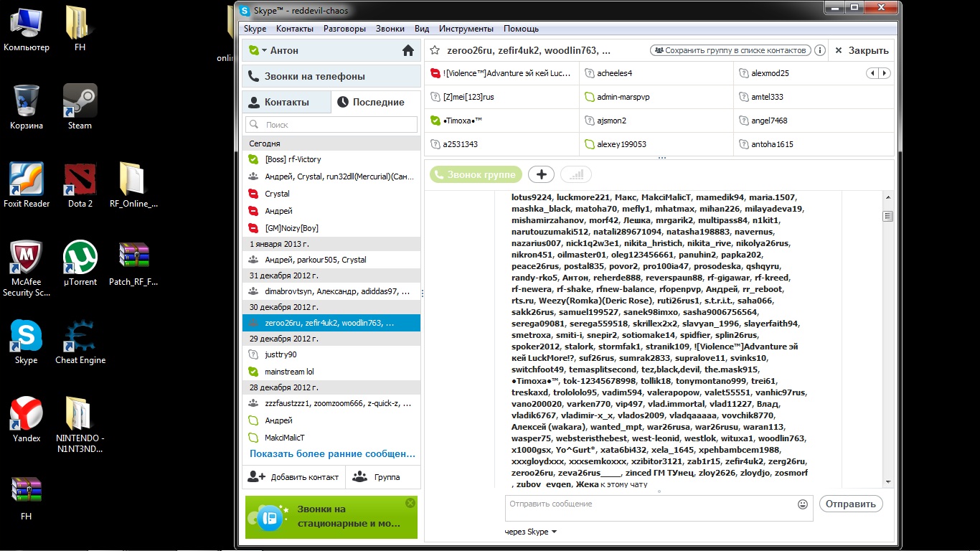Select the Recycle Bin (Корзина) icon
Image resolution: width=980 pixels, height=551 pixels.
point(27,107)
